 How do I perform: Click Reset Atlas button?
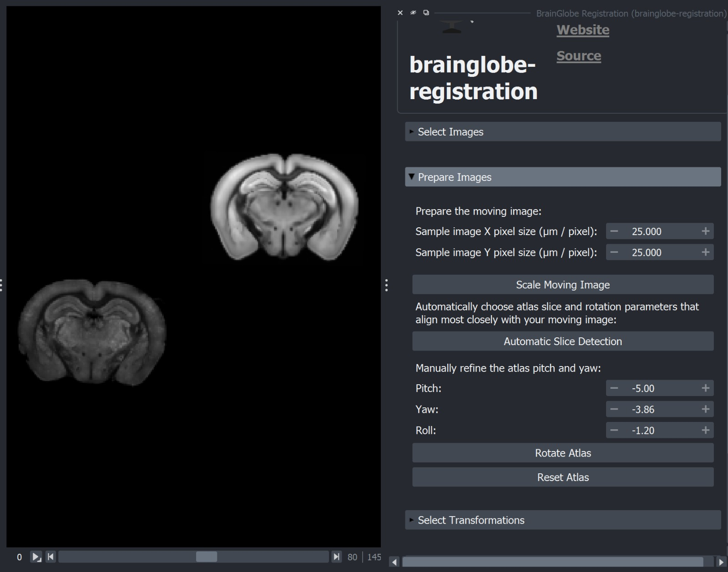[x=563, y=477]
